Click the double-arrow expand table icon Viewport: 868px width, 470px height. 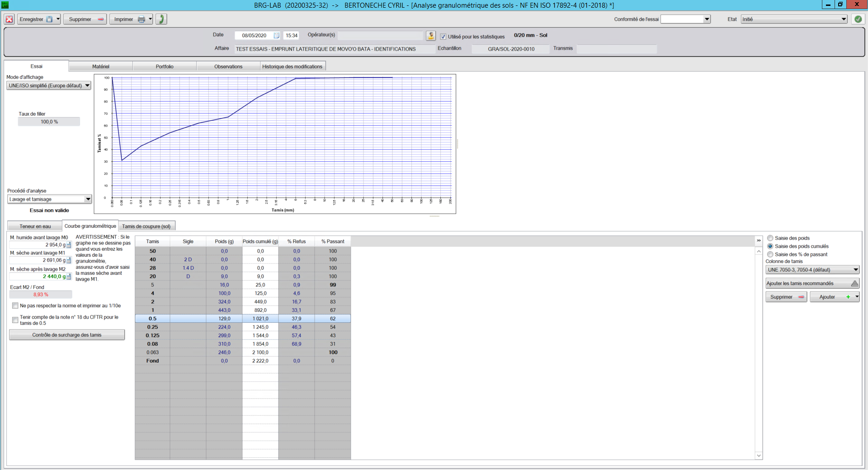(759, 241)
